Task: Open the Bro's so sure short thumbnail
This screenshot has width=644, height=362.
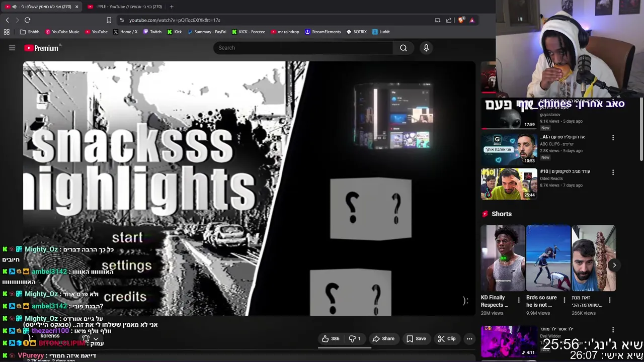Action: click(x=548, y=258)
